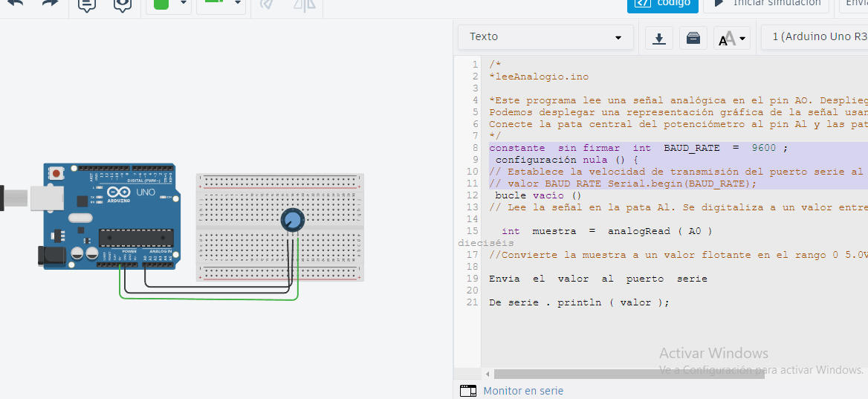The height and width of the screenshot is (399, 868).
Task: Click the rotate component icon
Action: point(266,4)
